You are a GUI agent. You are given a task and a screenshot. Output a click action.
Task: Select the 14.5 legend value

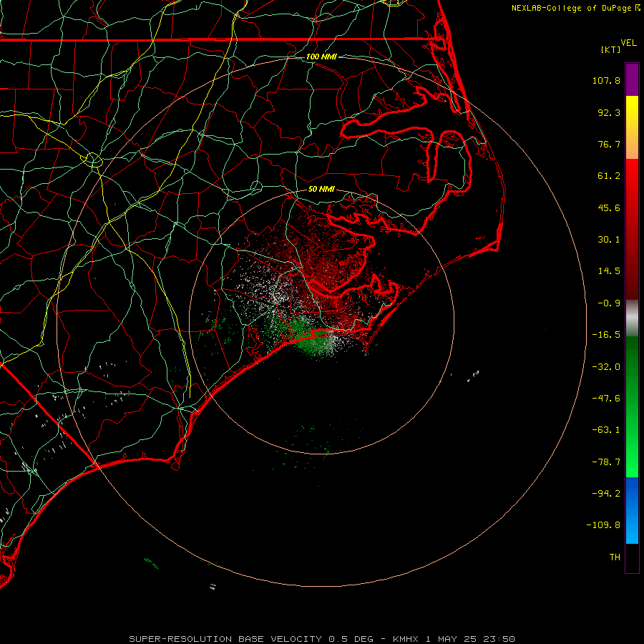[x=609, y=271]
